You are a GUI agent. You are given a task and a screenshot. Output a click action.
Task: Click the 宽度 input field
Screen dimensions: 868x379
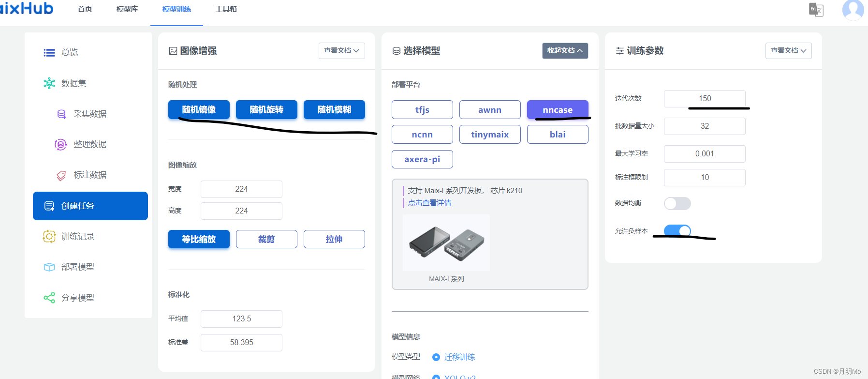pyautogui.click(x=241, y=189)
